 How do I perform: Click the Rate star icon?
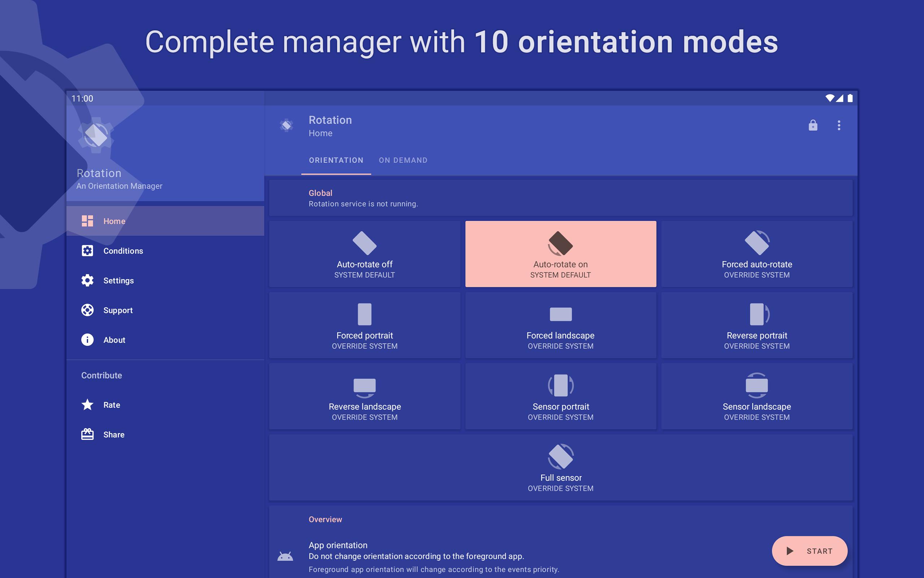(x=87, y=405)
